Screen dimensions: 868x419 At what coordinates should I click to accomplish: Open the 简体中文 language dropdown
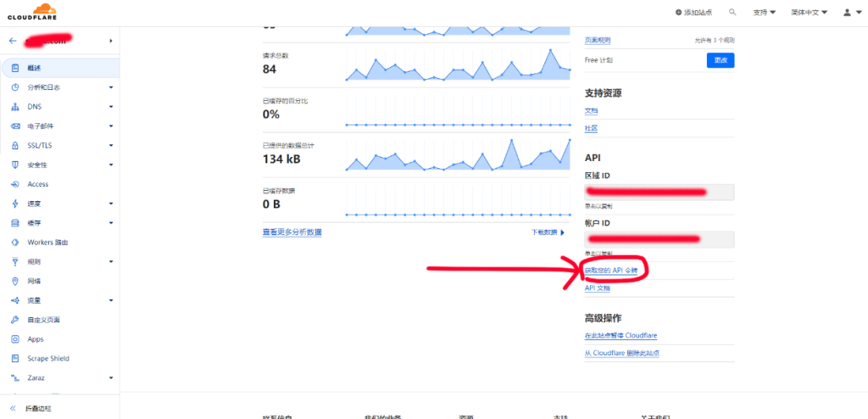pos(809,12)
